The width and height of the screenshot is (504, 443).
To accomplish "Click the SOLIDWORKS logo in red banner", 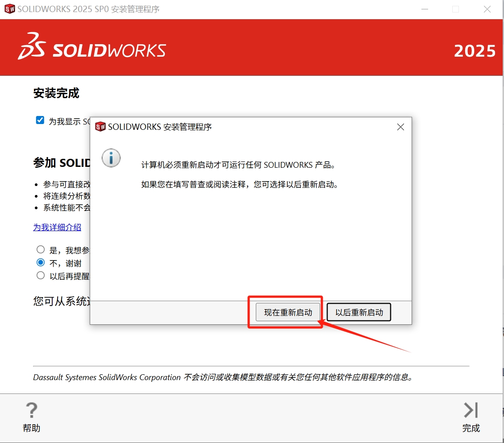I will click(x=92, y=46).
